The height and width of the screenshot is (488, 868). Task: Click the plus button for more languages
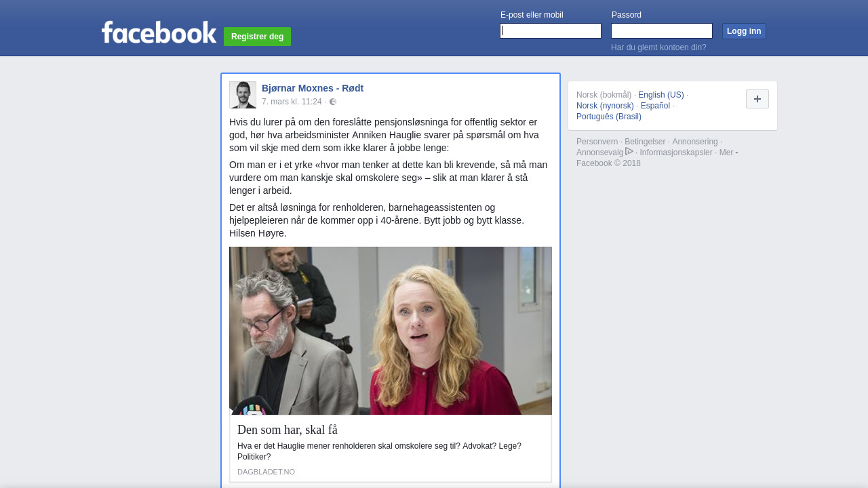click(x=757, y=99)
